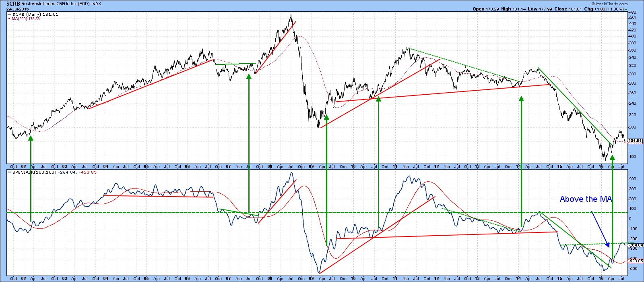
Task: Click the 360 price axis label
Action: (632, 50)
